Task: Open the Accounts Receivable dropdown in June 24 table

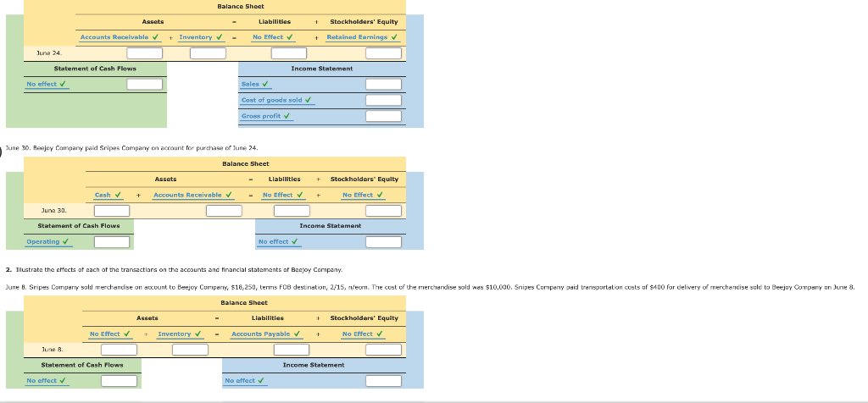Action: coord(120,37)
